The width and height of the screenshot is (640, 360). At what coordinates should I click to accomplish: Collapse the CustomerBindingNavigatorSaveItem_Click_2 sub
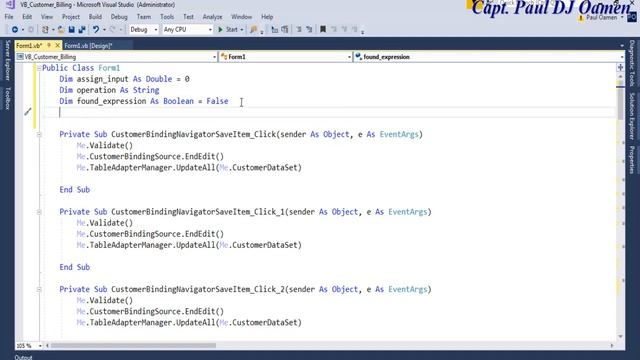(x=39, y=289)
